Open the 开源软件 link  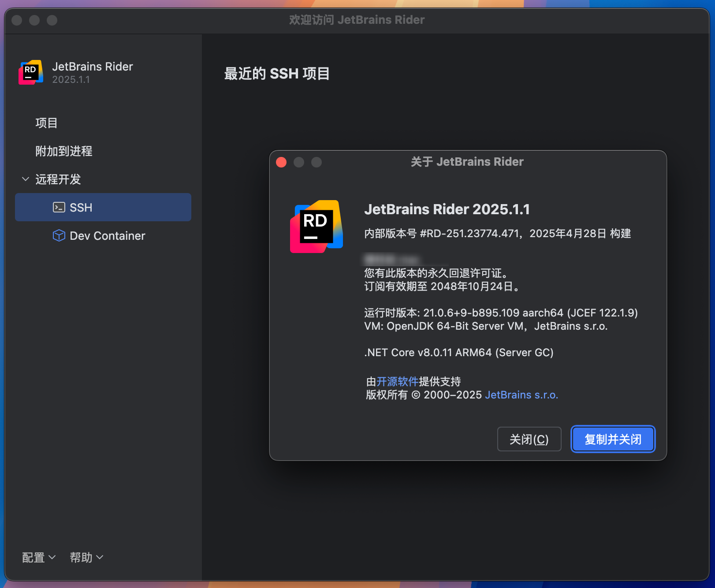(x=398, y=381)
